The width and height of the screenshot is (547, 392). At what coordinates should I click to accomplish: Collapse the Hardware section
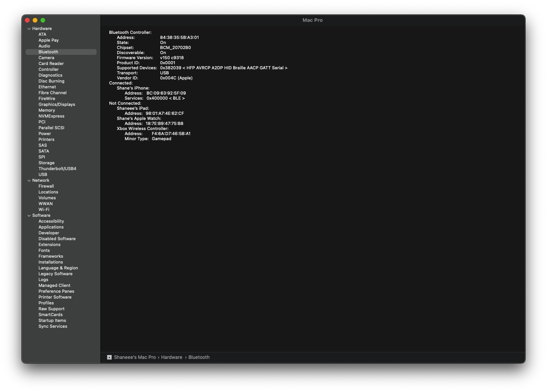(29, 29)
